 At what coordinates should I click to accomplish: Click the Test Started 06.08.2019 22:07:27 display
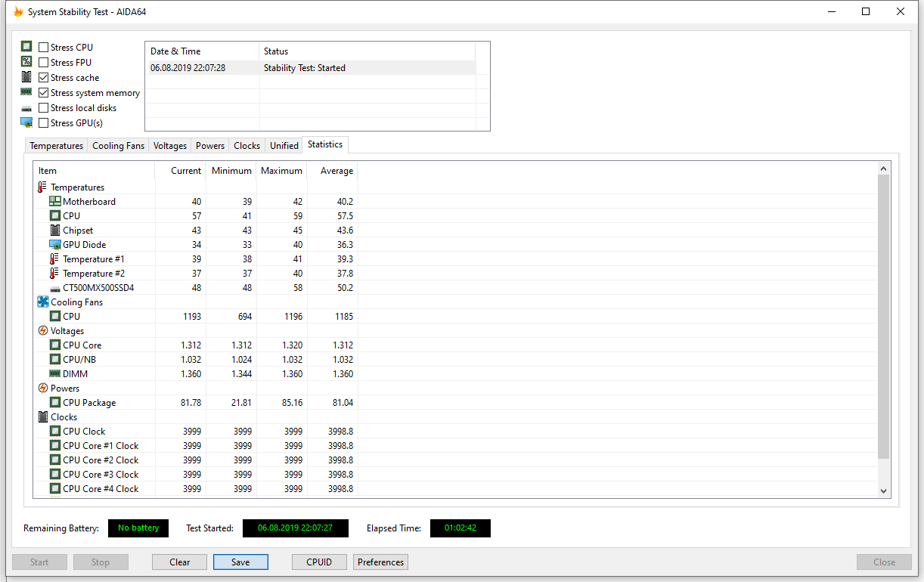point(296,528)
